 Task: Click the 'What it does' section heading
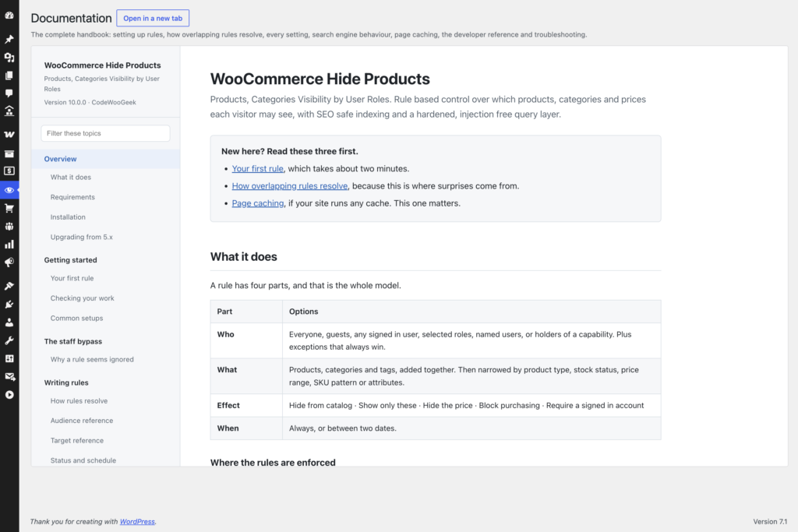coord(244,257)
